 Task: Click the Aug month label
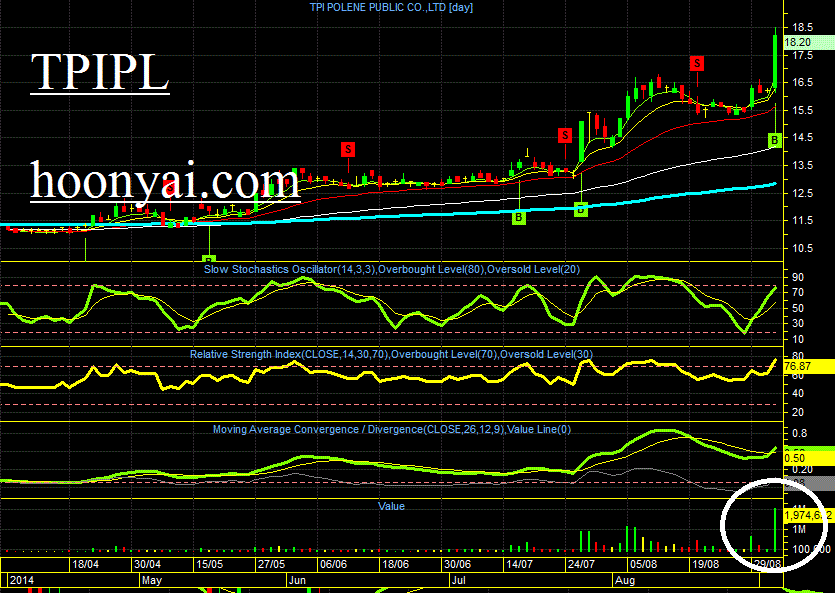tap(625, 580)
